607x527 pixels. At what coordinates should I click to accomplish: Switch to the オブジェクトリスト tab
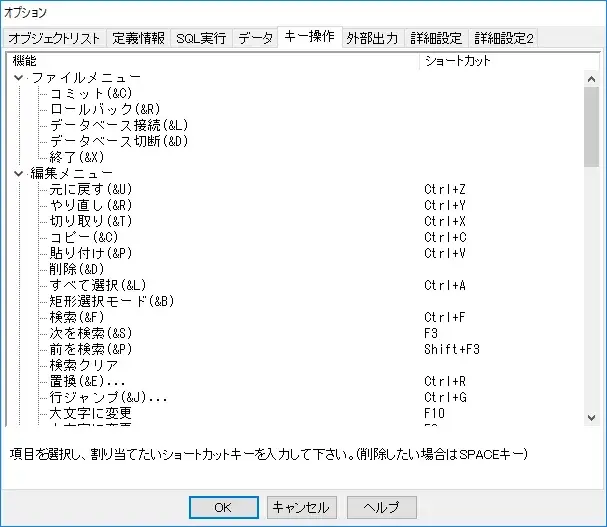pos(54,39)
